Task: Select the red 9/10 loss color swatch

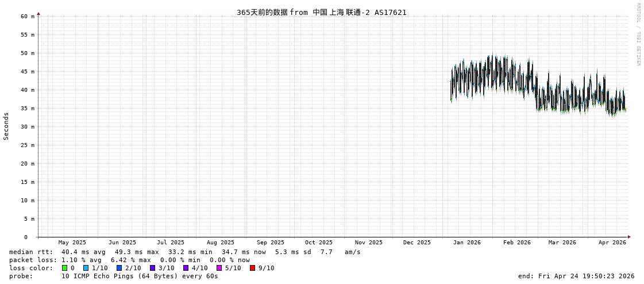Action: [252, 268]
